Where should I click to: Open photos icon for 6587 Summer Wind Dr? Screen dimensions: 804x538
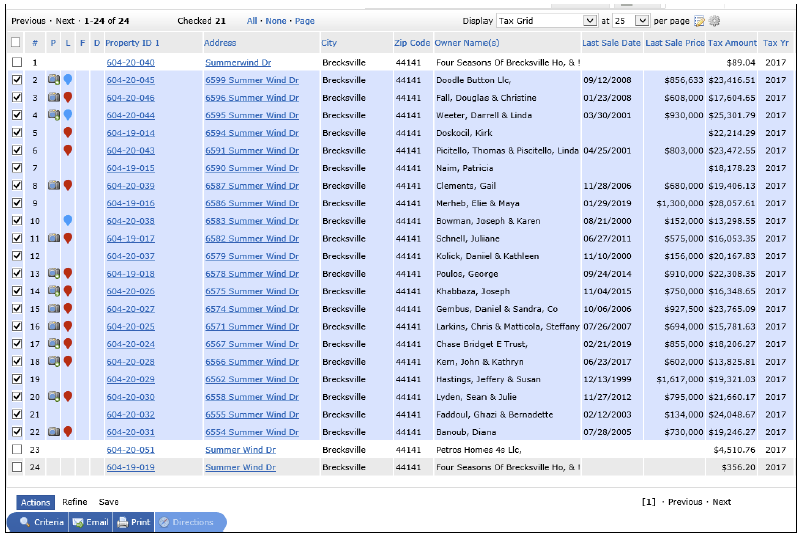click(x=54, y=185)
